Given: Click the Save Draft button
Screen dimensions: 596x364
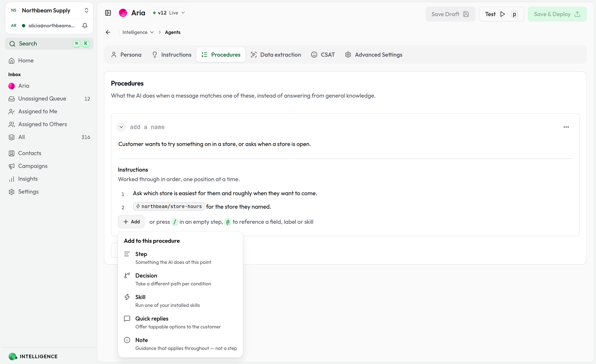Looking at the screenshot, I should 450,14.
